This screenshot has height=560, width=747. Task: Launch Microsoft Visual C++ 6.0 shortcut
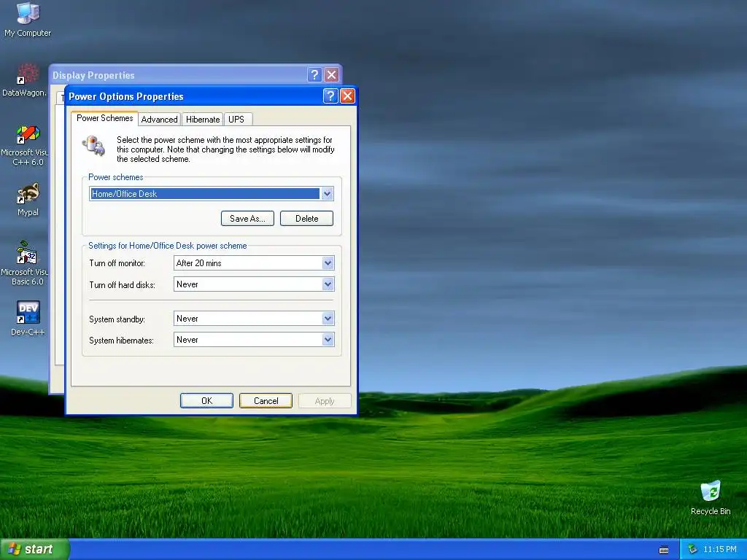[x=25, y=145]
